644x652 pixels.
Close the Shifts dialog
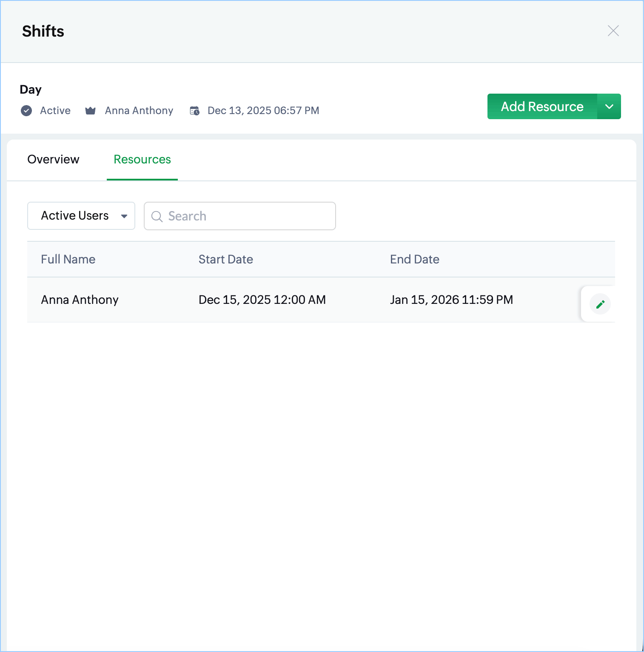tap(613, 31)
